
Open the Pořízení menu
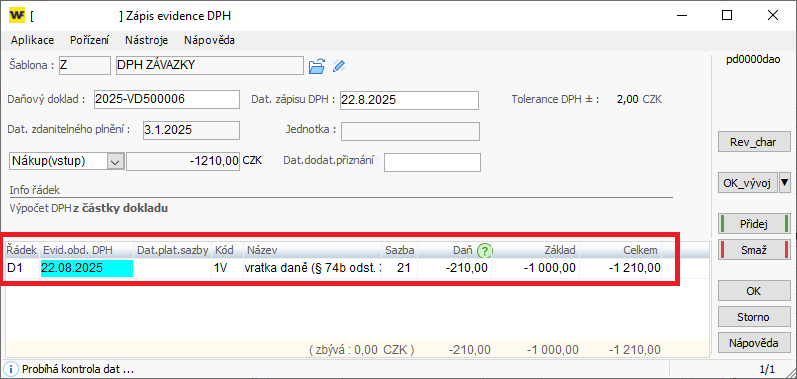(x=89, y=40)
